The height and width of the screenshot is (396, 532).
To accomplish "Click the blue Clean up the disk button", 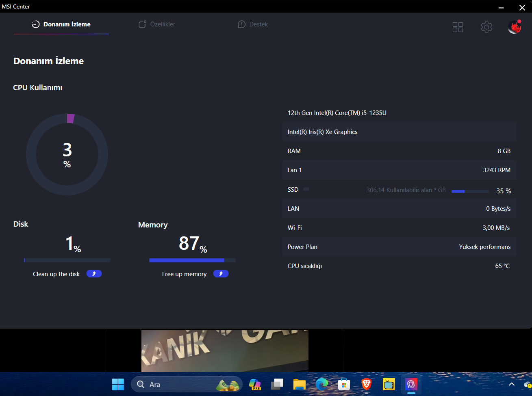I will click(x=94, y=274).
